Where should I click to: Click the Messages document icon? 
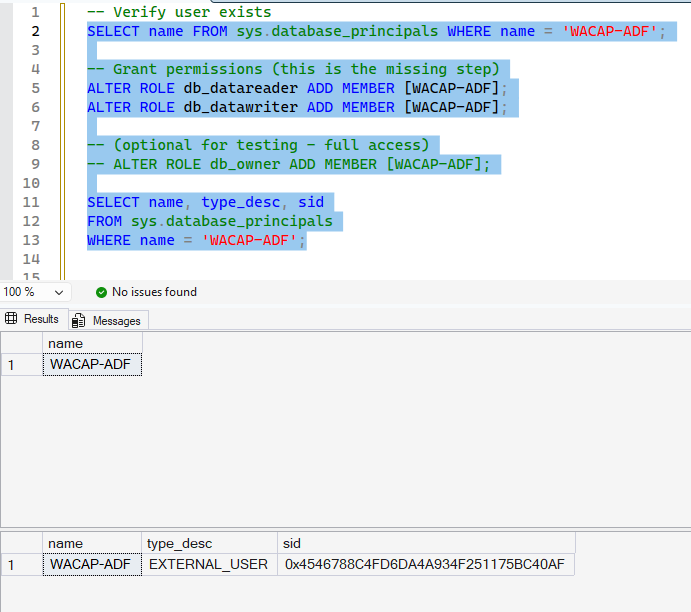coord(78,321)
